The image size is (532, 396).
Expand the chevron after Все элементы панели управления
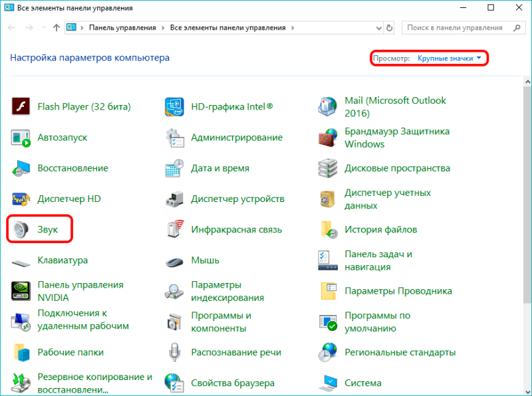pos(293,28)
